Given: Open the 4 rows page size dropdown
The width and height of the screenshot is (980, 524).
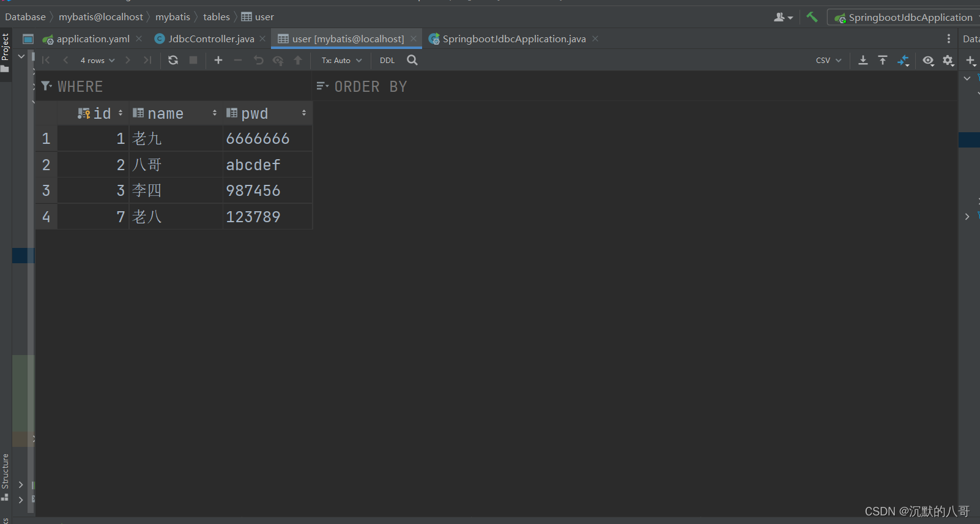Looking at the screenshot, I should [x=97, y=60].
